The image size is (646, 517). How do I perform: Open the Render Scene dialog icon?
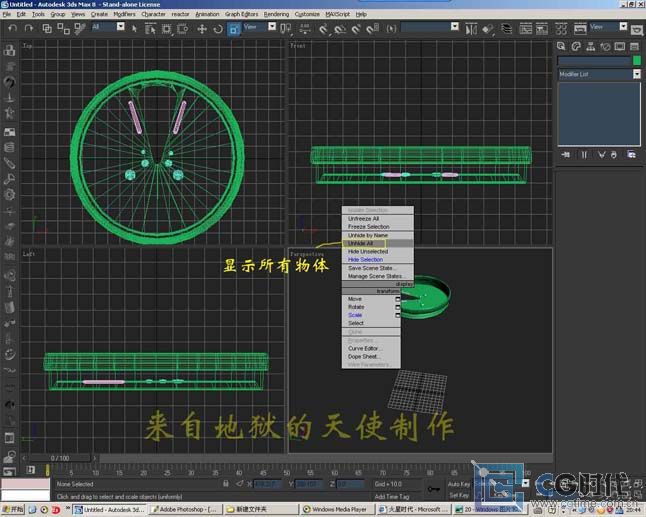click(x=580, y=29)
